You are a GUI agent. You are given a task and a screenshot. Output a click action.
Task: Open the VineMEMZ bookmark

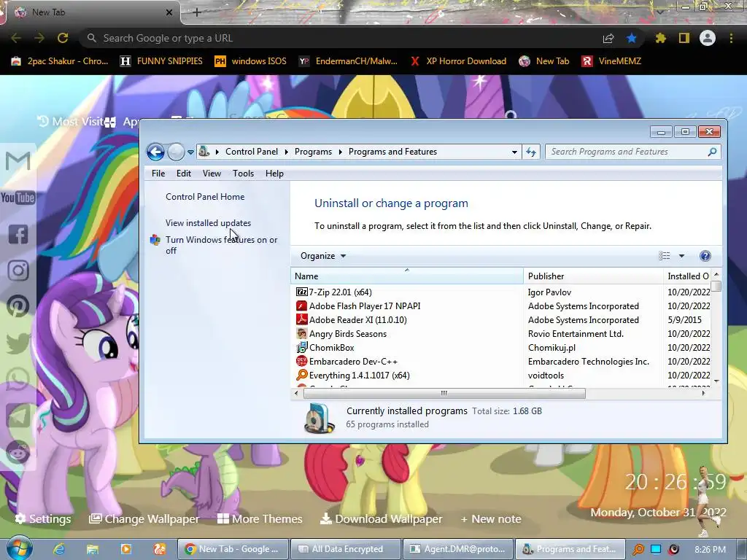coord(612,61)
